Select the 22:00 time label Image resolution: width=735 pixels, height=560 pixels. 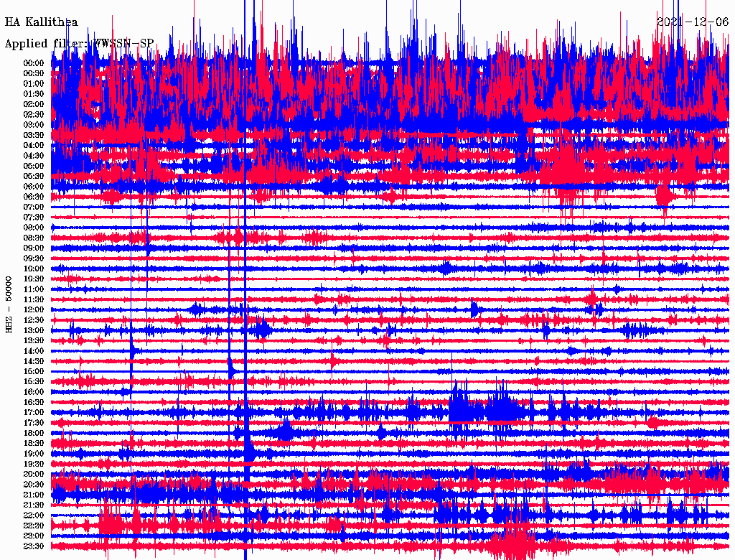tap(34, 516)
